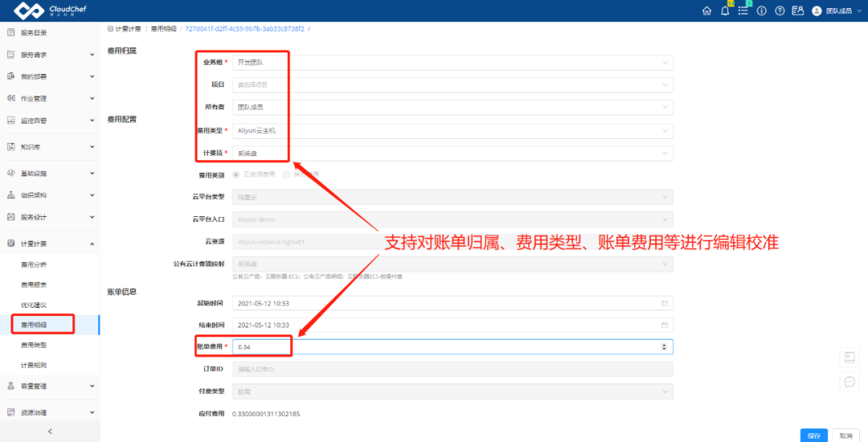Click the 账单费用 input showing 0.34
Viewport: 868px width, 442px height.
tap(452, 347)
